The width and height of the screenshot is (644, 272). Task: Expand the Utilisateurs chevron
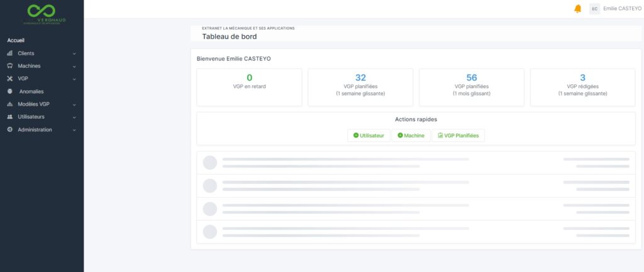74,117
